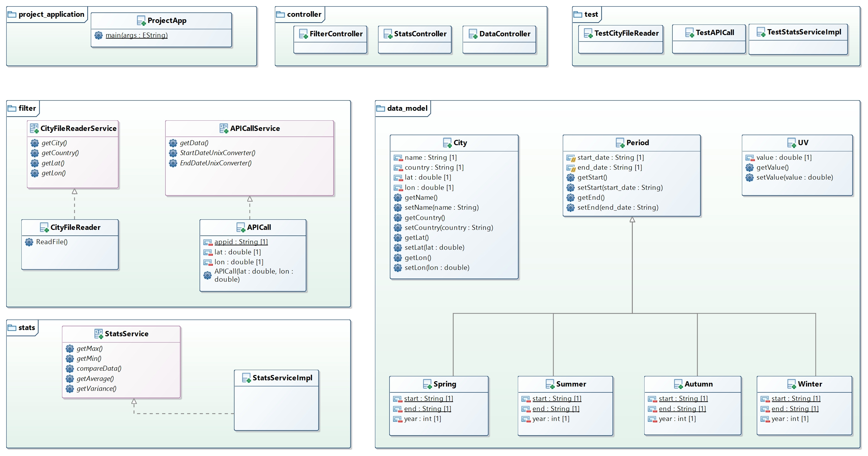The width and height of the screenshot is (868, 456).
Task: Click the class icon beside StatsServiceImpl
Action: point(246,378)
